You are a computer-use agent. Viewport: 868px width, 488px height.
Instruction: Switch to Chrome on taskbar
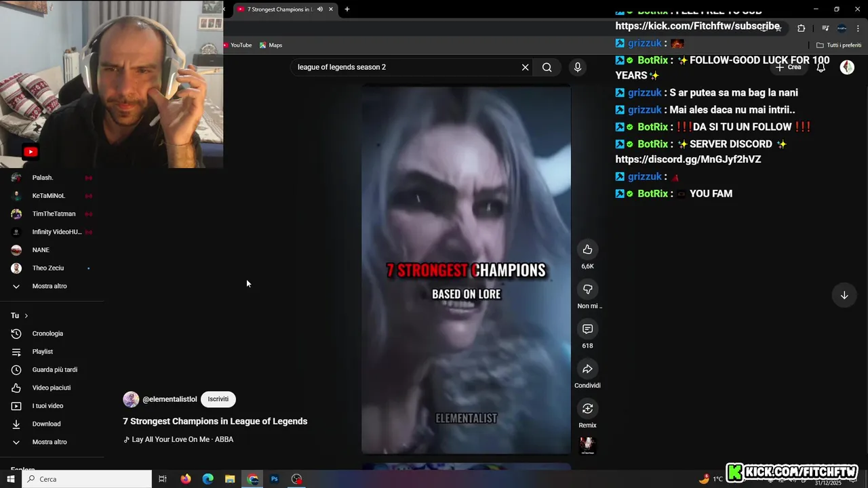click(253, 479)
